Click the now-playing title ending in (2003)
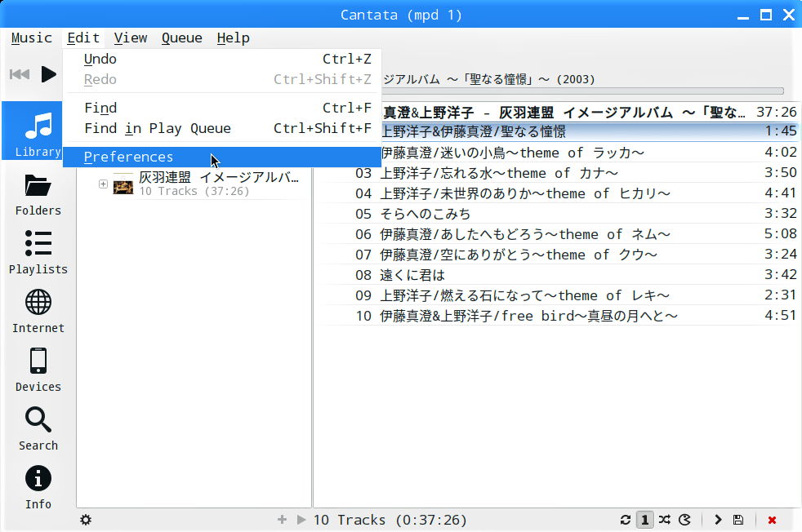Screen dimensions: 802x532 pyautogui.click(x=489, y=79)
